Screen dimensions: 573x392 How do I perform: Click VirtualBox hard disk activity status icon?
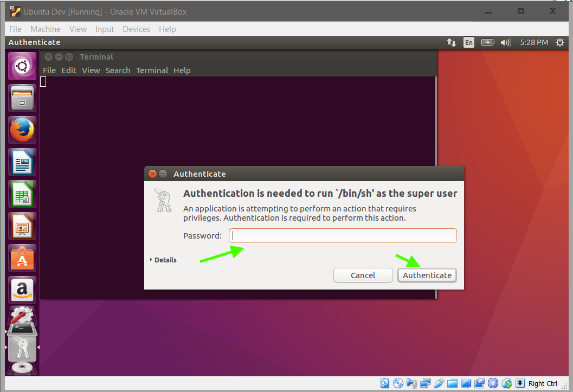[385, 383]
